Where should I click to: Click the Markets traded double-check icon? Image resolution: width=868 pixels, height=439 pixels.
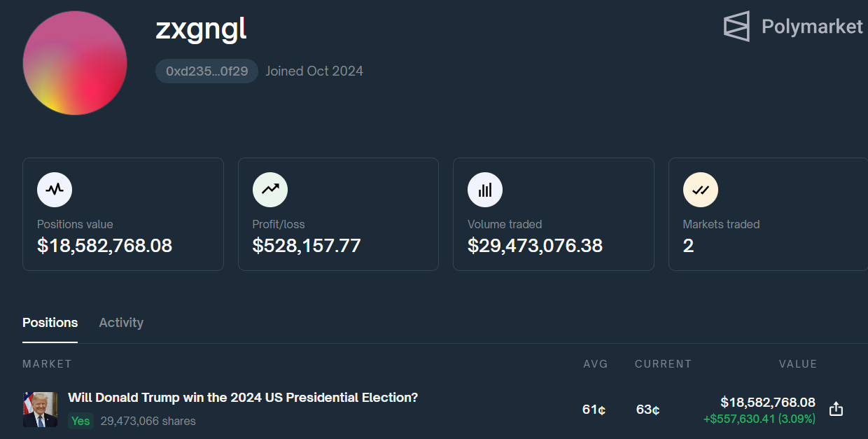(701, 190)
